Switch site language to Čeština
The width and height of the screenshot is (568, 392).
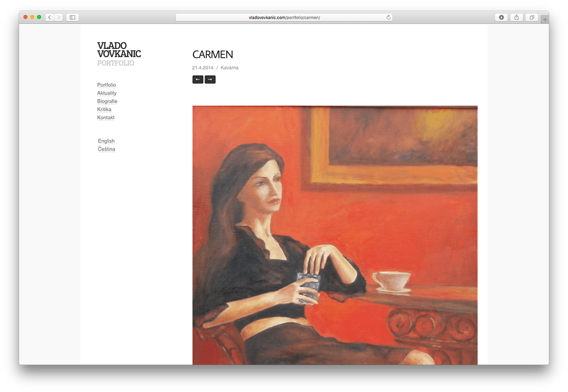coord(106,149)
